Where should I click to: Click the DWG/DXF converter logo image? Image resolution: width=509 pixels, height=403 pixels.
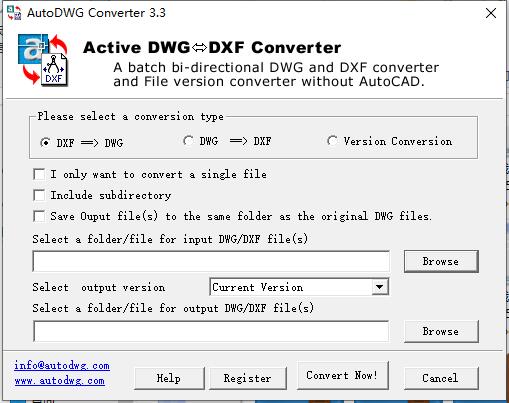point(43,60)
